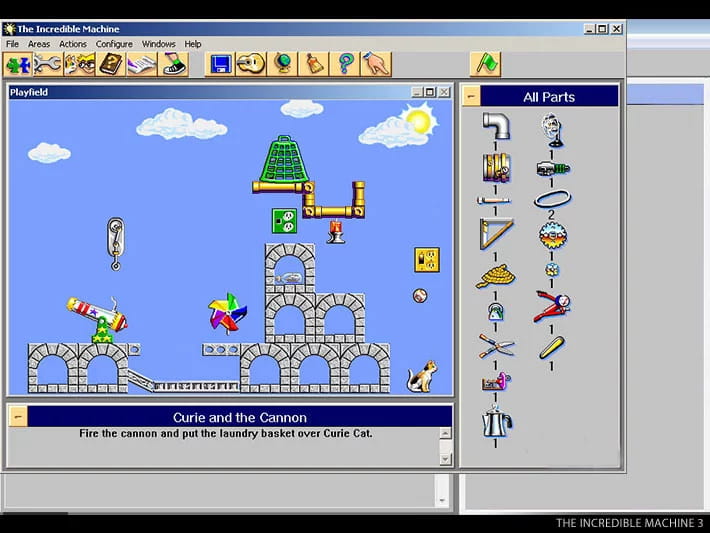This screenshot has height=533, width=710.
Task: Toggle the green wall outlet switch
Action: [x=284, y=220]
